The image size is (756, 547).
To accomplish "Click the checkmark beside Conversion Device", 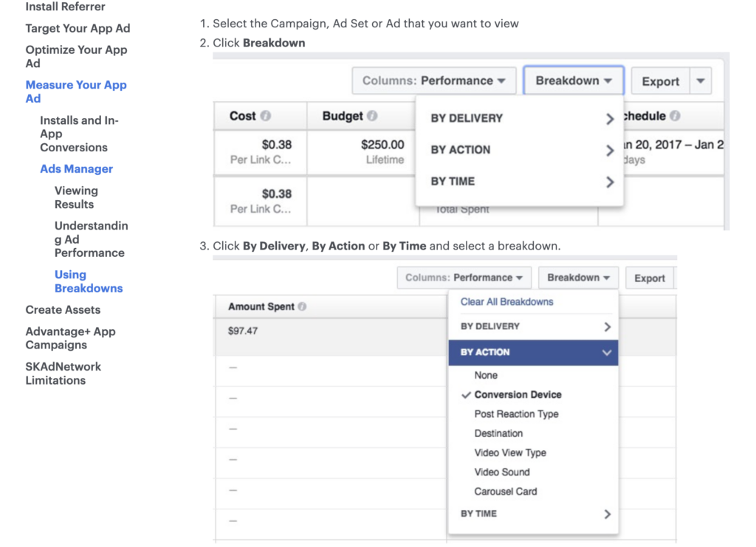I will [466, 395].
